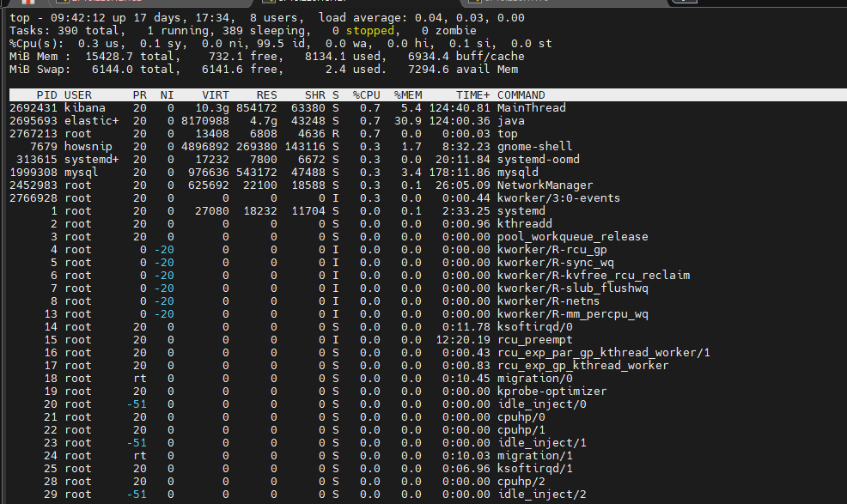Click the USER column header
847x504 pixels.
[x=78, y=95]
